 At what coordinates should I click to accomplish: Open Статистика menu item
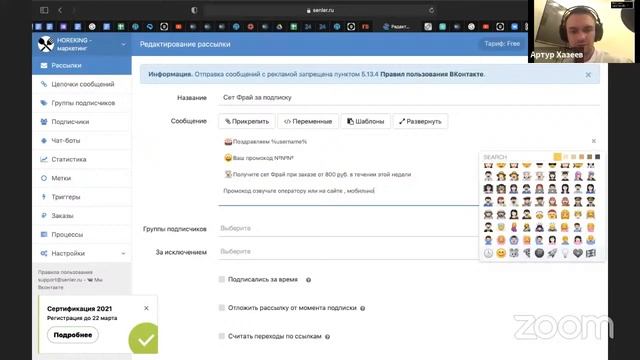point(82,159)
